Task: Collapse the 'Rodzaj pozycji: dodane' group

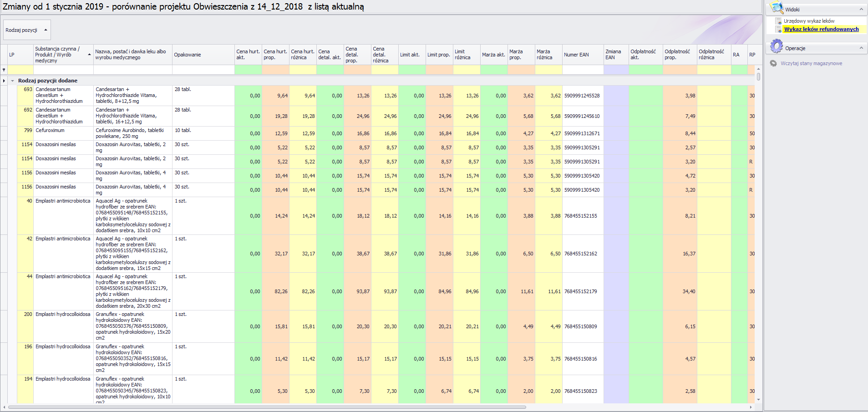Action: click(x=13, y=81)
